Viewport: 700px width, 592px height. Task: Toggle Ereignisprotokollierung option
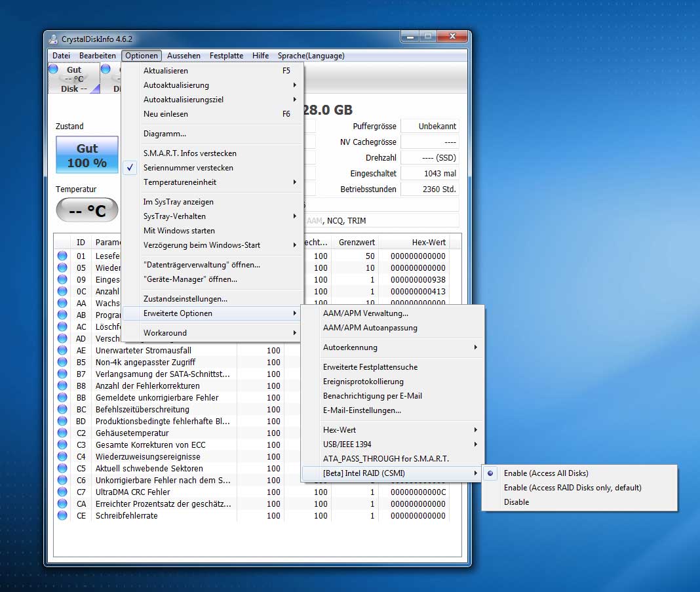tap(393, 382)
